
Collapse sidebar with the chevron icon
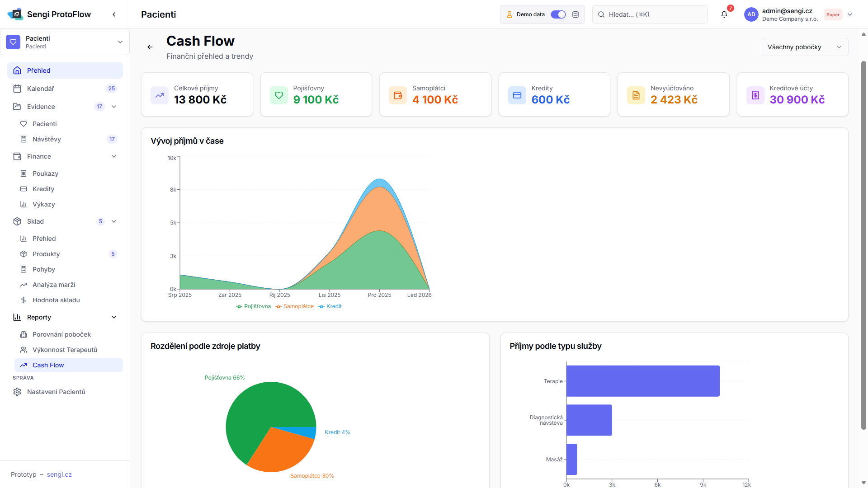pos(114,14)
